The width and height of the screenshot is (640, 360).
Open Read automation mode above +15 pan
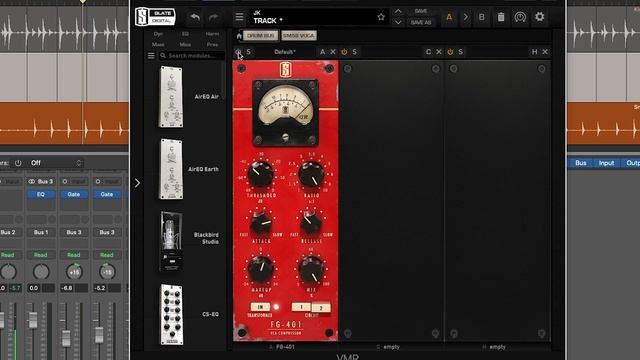click(74, 255)
